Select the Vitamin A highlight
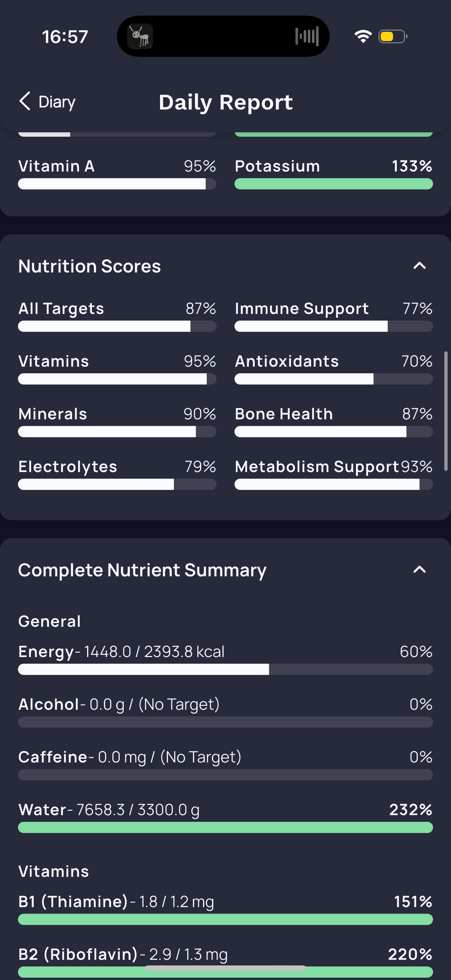 117,173
